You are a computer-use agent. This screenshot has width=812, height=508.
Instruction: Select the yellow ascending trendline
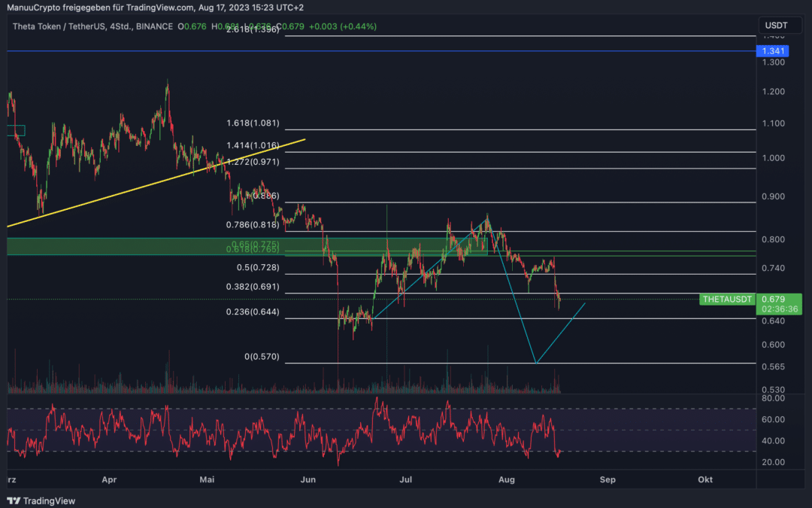(x=156, y=183)
